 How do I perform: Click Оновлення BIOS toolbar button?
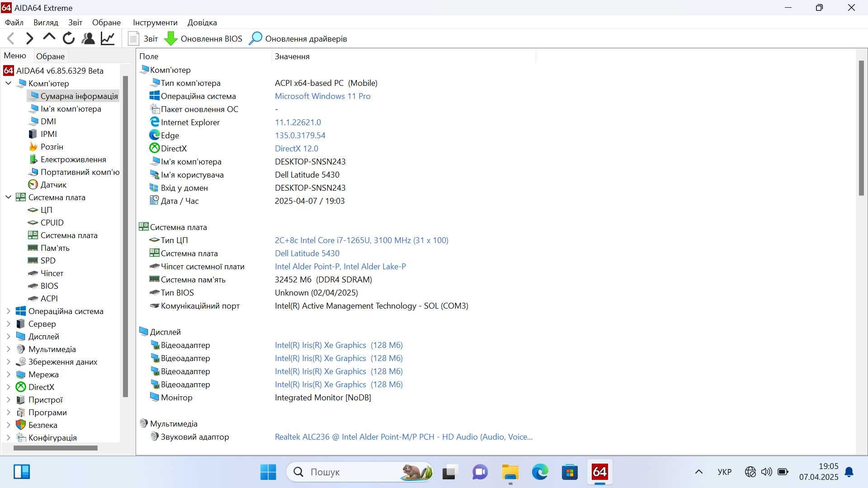point(203,38)
